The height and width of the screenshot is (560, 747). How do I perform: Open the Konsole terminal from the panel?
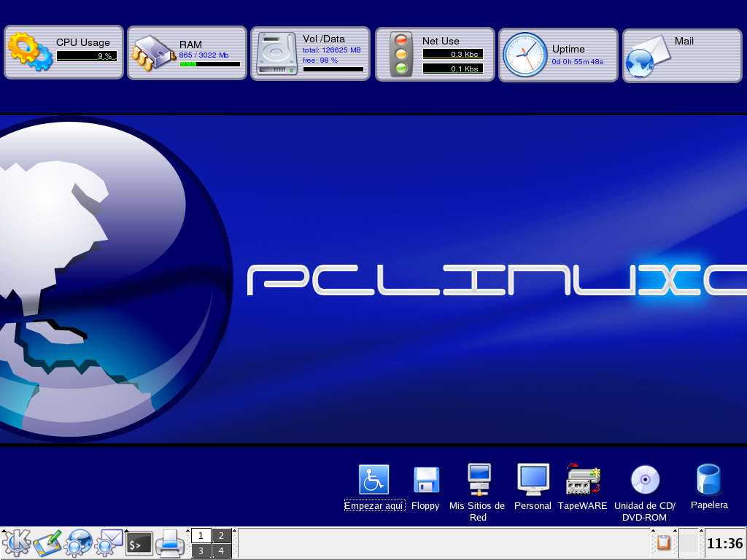pyautogui.click(x=139, y=544)
